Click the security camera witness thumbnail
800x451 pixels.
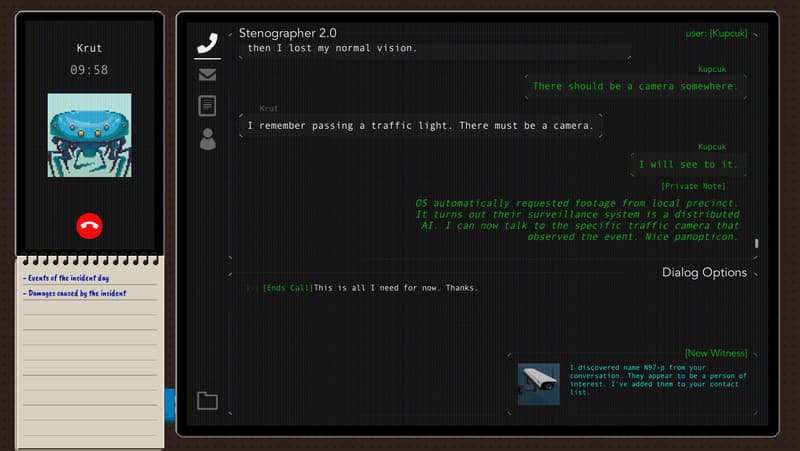tap(538, 384)
